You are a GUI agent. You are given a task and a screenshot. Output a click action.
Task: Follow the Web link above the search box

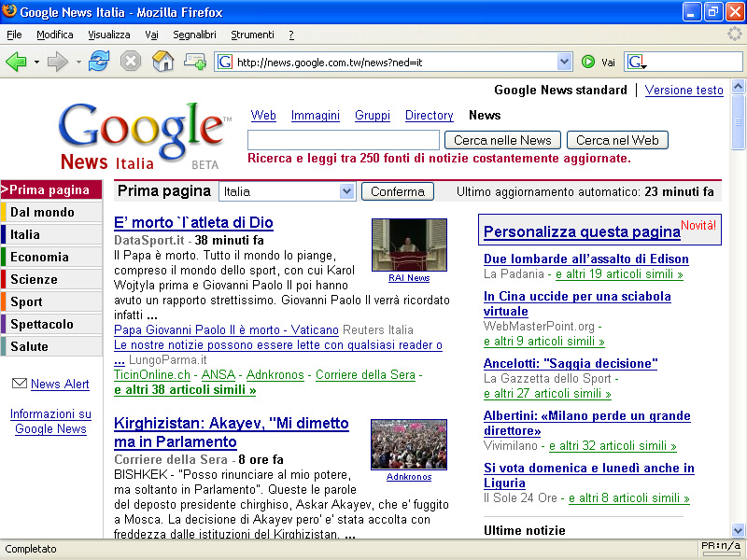(263, 115)
